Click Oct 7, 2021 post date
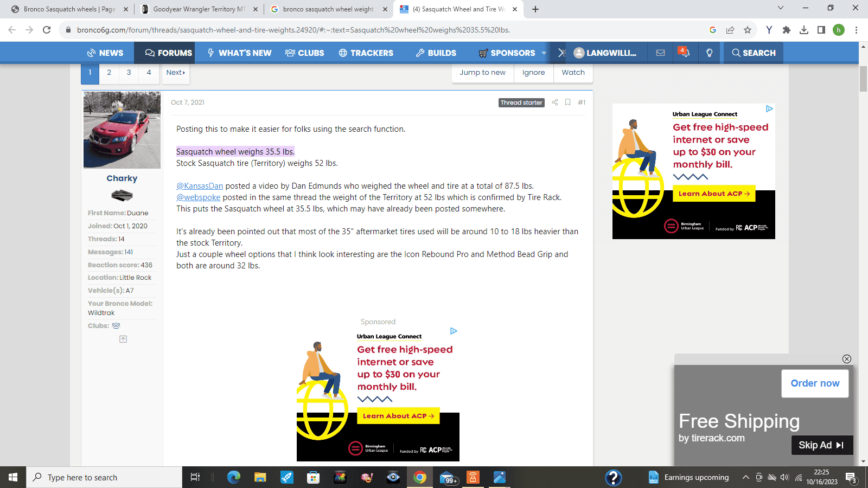This screenshot has width=868, height=488. [x=188, y=102]
